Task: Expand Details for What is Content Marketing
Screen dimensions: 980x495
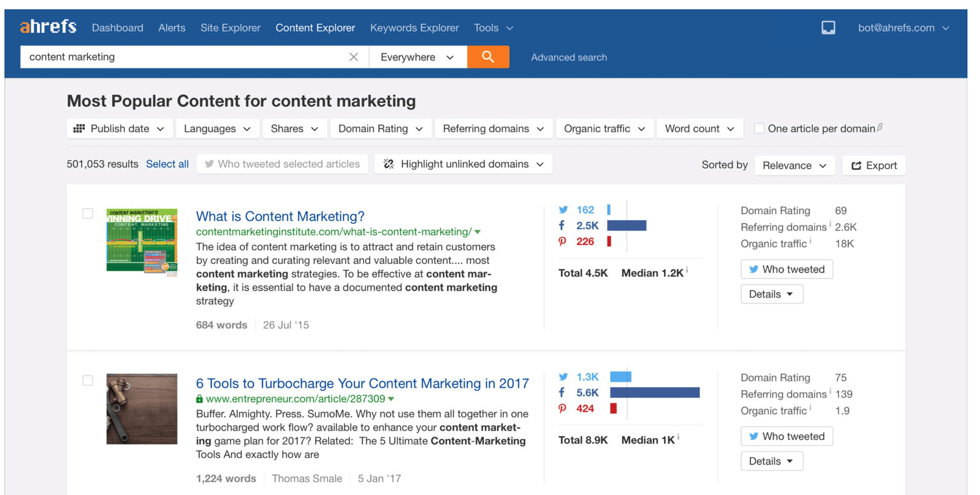Action: click(772, 294)
